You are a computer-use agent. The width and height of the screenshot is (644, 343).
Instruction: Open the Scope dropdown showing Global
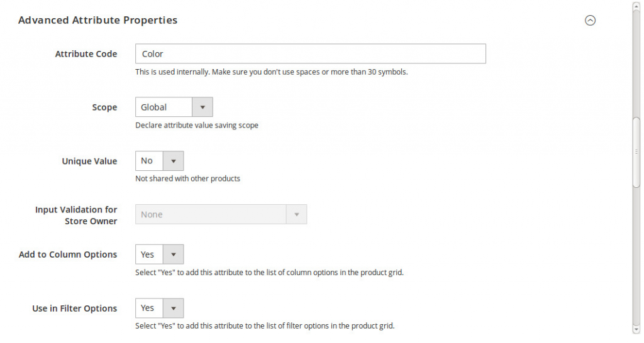tap(164, 107)
